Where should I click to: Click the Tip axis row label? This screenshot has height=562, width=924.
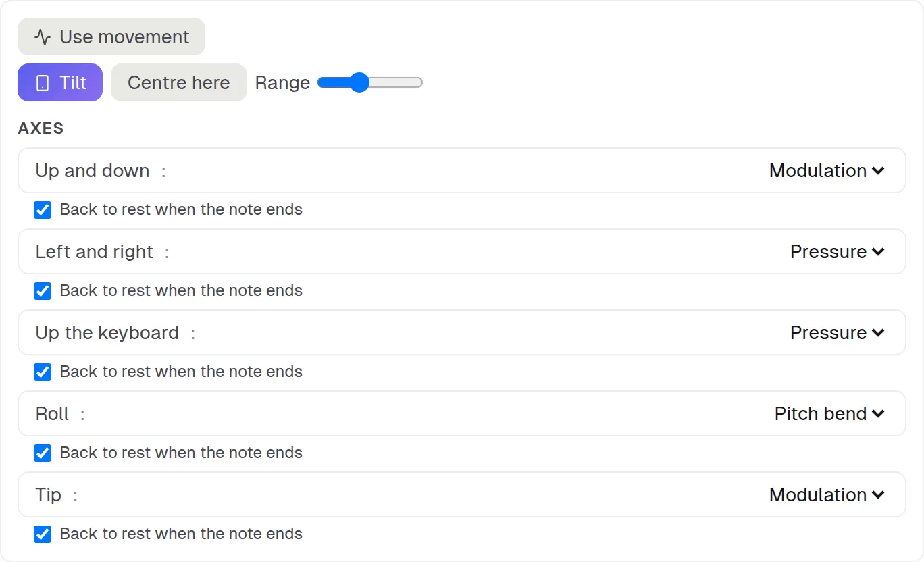point(48,495)
